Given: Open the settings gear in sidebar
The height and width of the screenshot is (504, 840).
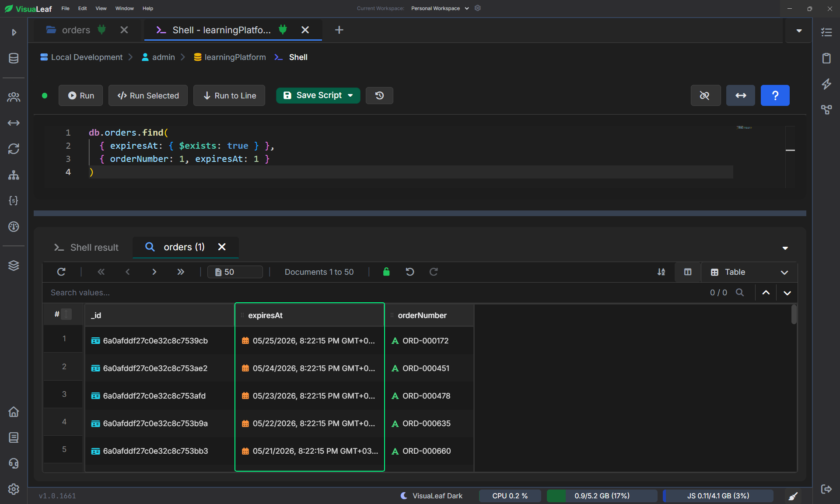Looking at the screenshot, I should [14, 489].
